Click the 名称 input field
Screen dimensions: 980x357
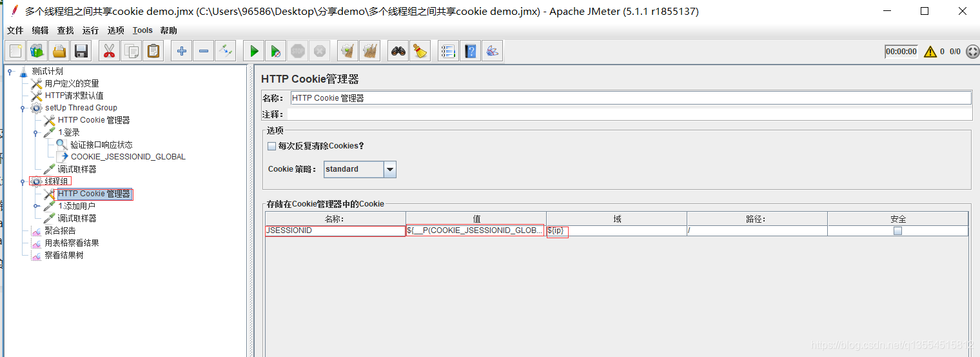click(631, 98)
